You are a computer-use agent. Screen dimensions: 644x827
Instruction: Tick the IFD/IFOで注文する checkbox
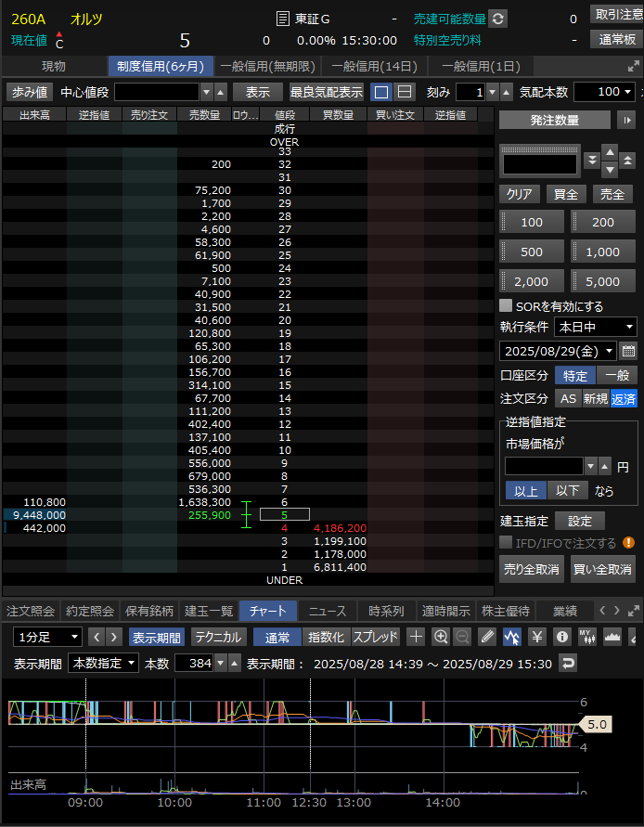pos(506,542)
